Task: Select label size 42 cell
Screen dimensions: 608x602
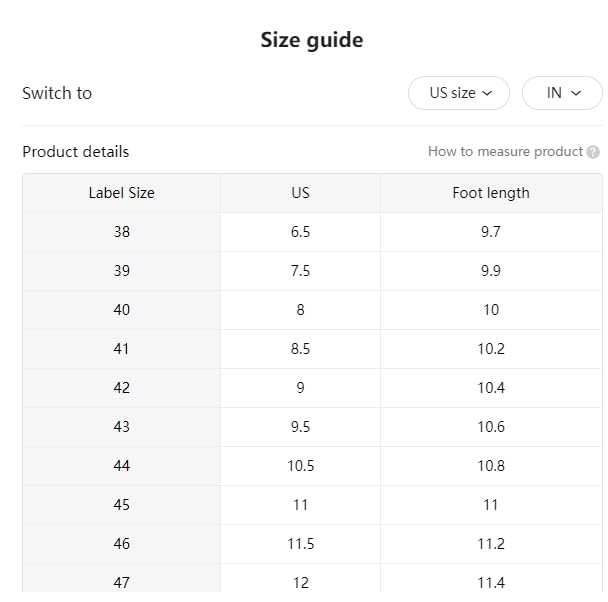Action: coord(121,388)
